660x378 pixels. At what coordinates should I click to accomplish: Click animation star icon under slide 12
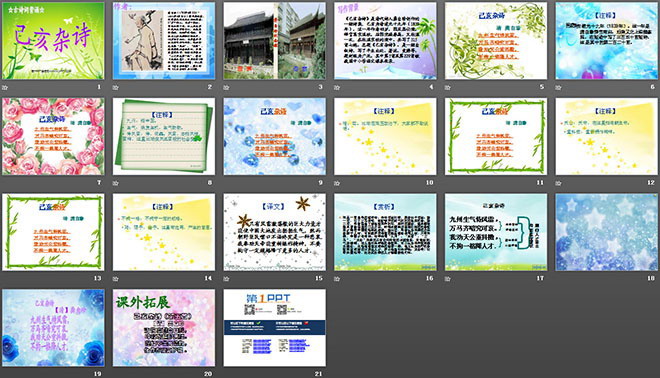pos(559,183)
